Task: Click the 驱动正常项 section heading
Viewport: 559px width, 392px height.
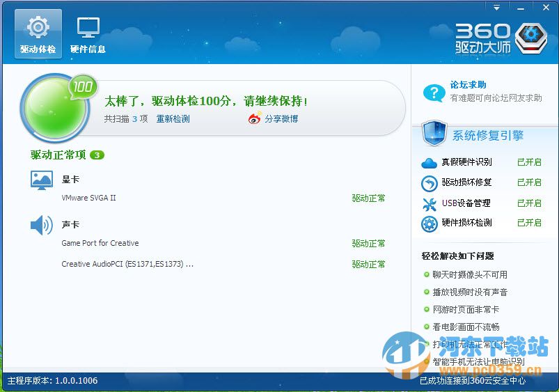Action: point(58,155)
